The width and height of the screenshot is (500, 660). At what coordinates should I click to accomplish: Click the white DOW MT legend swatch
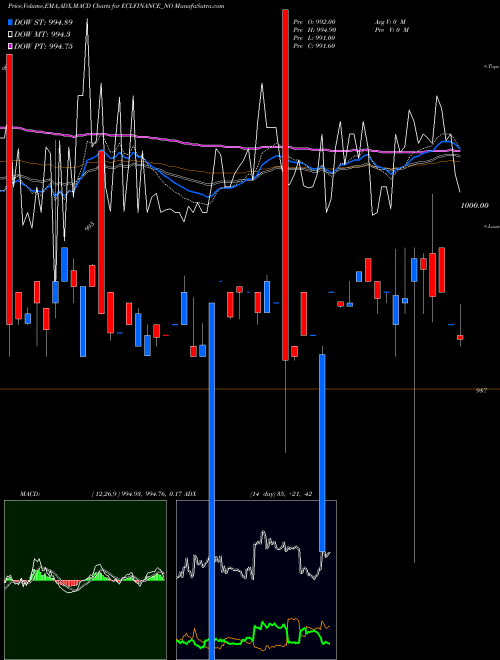[10, 34]
